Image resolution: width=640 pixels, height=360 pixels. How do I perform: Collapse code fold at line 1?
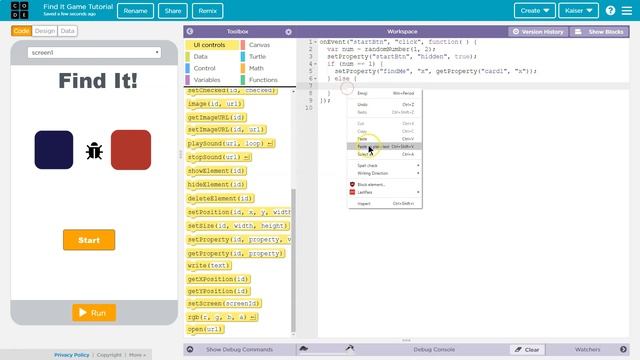(x=315, y=42)
